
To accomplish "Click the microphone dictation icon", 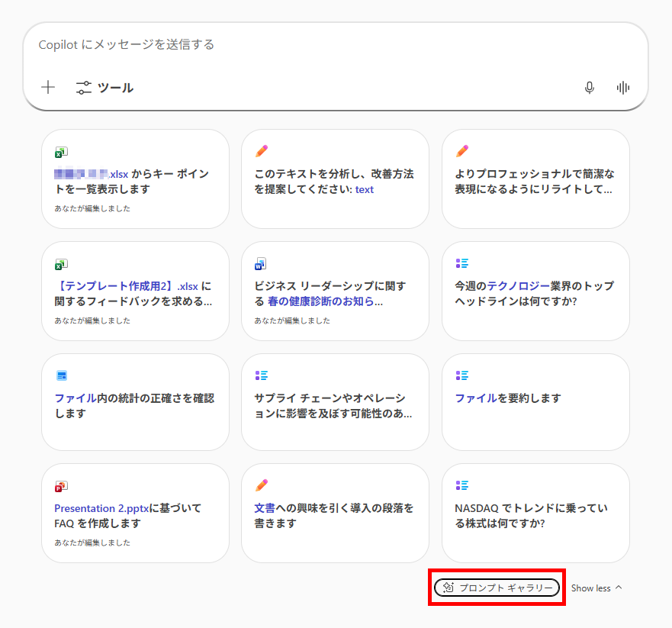I will tap(590, 88).
